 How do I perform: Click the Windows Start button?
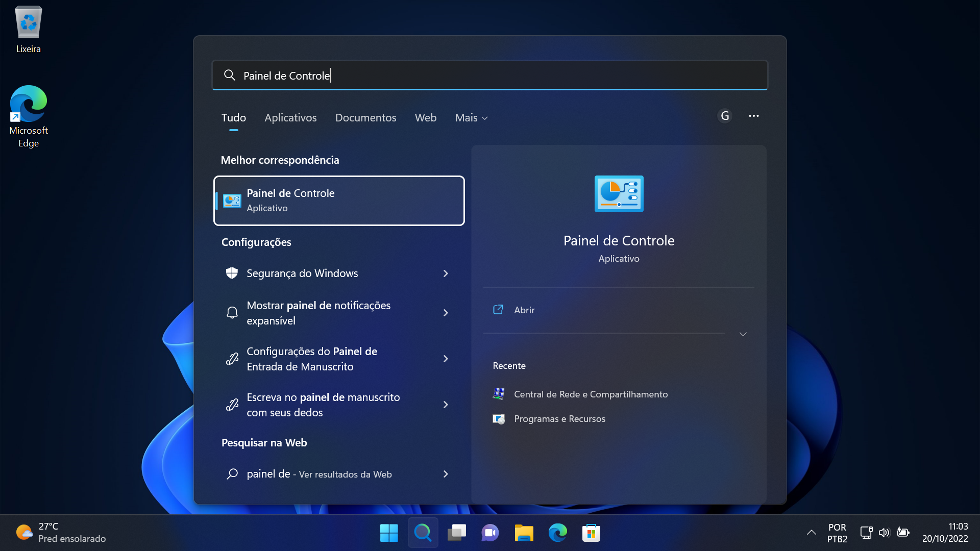(389, 533)
